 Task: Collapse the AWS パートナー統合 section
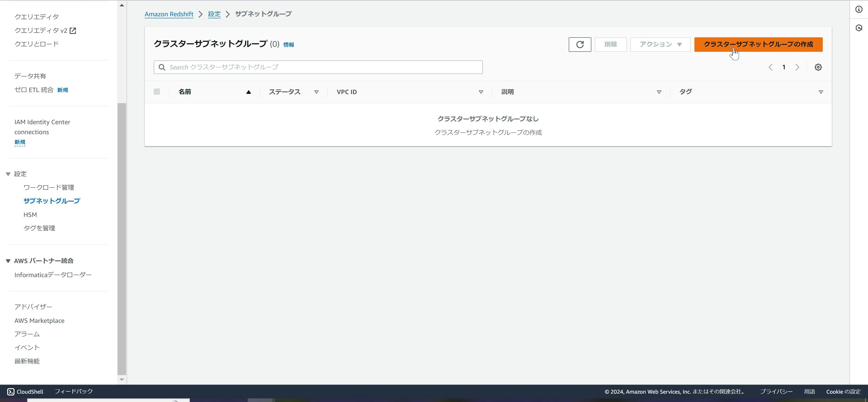[8, 261]
